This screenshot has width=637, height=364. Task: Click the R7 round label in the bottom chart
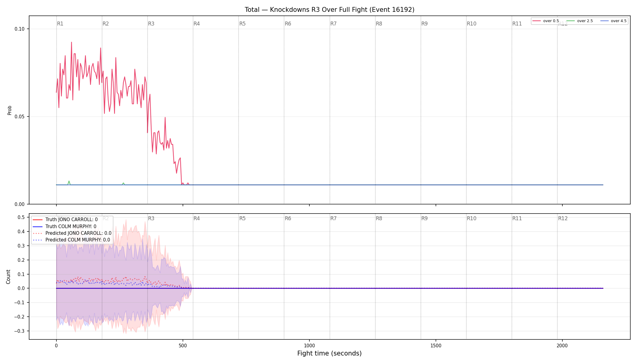(x=333, y=218)
